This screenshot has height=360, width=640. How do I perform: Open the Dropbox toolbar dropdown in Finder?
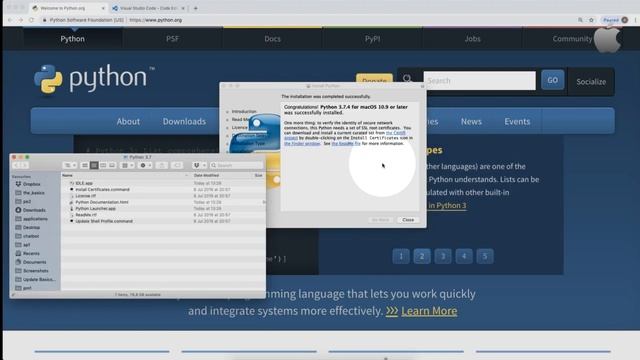tap(199, 165)
